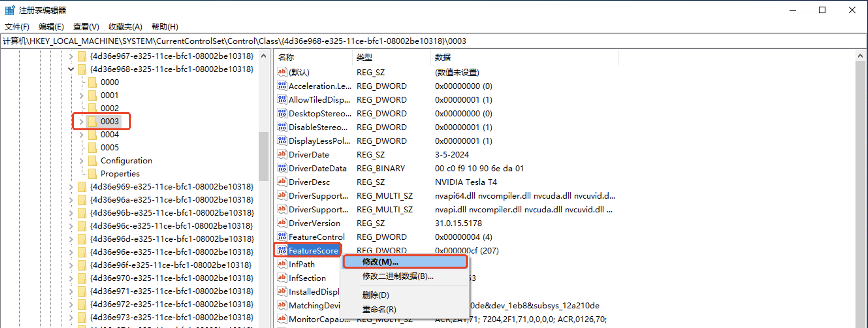868x328 pixels.
Task: Select the {4d36e96c-e325-11ce-bfc1-08002be10318} key
Action: (x=172, y=226)
